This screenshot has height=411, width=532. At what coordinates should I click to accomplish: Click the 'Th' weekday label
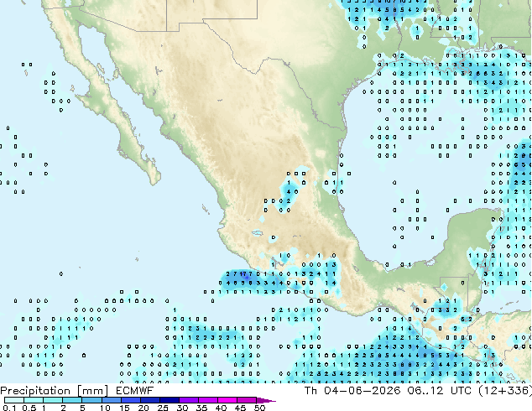click(x=310, y=391)
